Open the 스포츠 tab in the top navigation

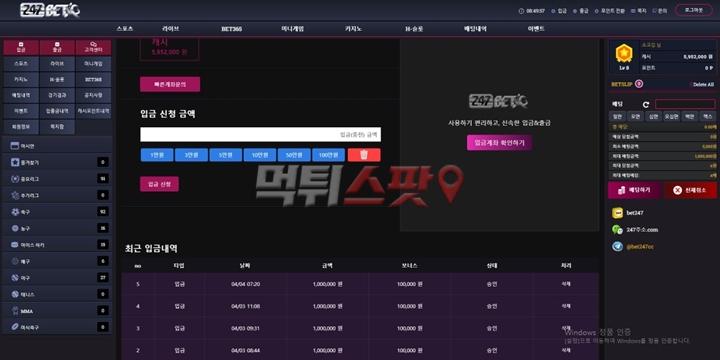pos(125,28)
